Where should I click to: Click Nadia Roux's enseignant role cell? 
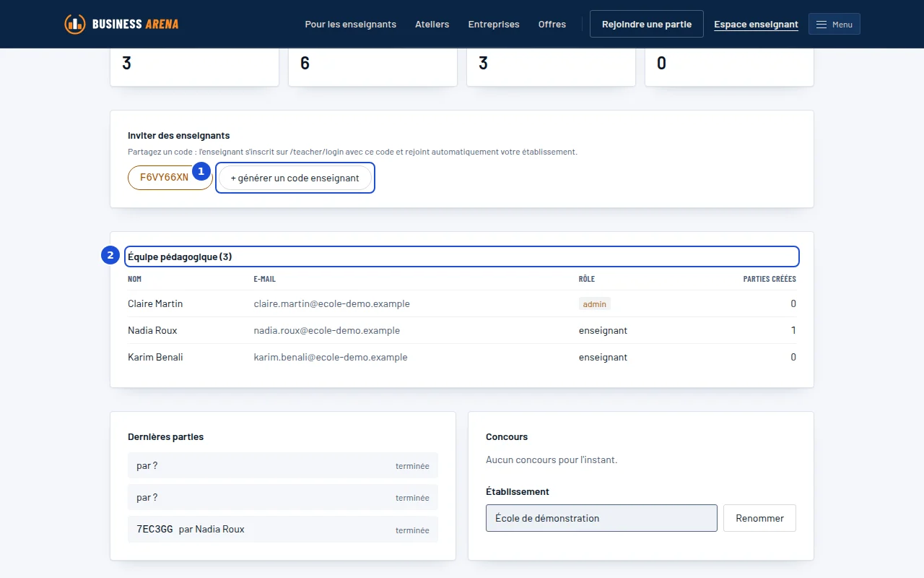(x=603, y=330)
